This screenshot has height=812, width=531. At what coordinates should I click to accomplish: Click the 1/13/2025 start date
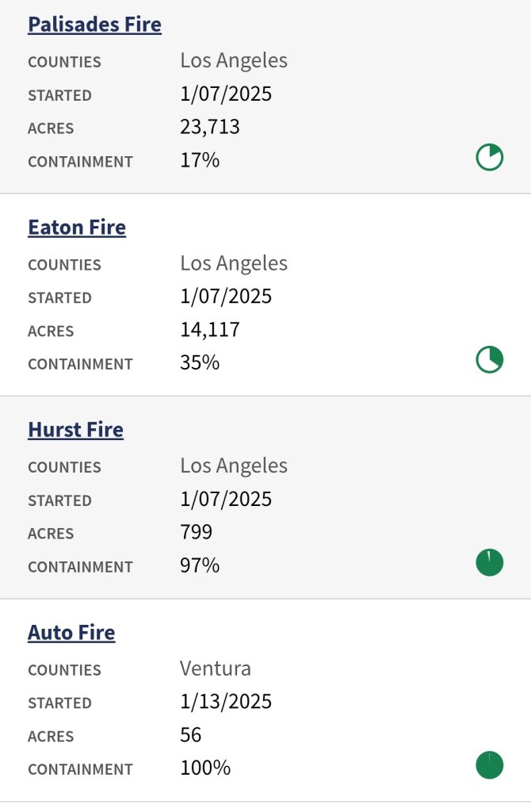226,702
